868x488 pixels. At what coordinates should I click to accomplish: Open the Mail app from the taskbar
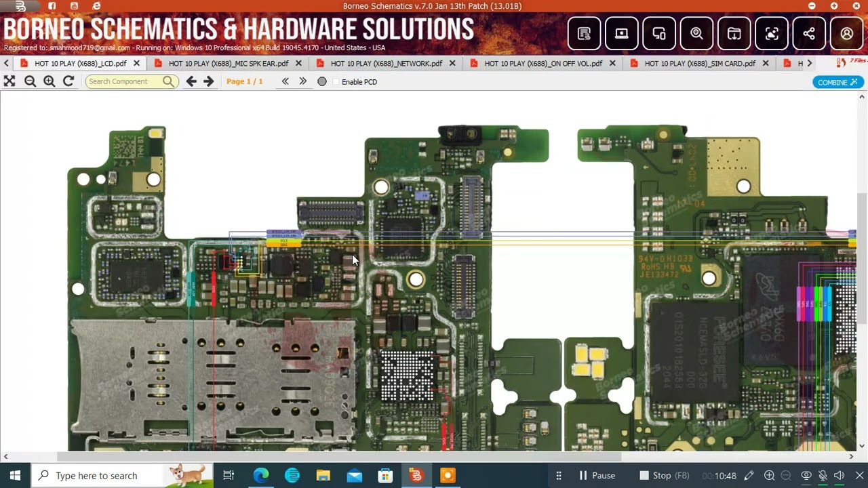[x=354, y=476]
